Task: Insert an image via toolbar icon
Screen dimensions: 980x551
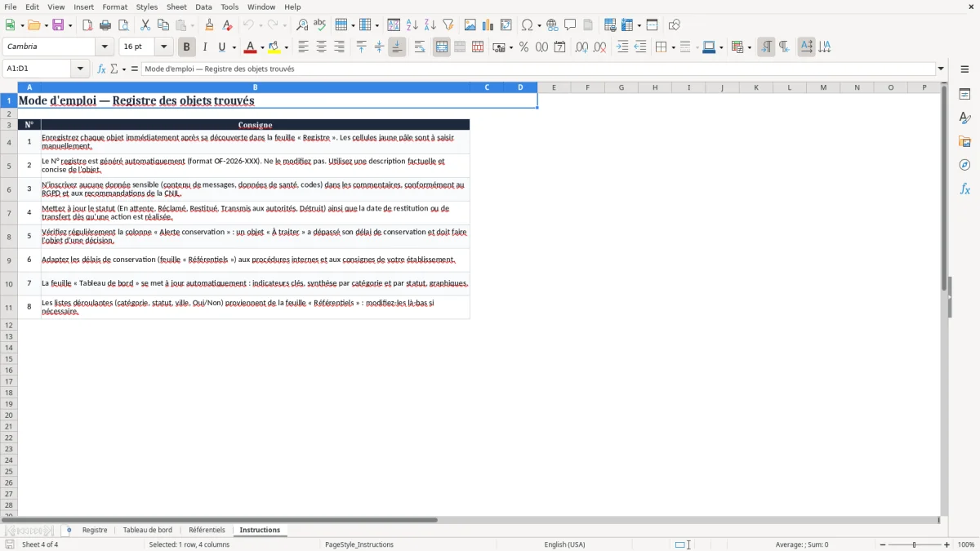Action: pyautogui.click(x=470, y=25)
